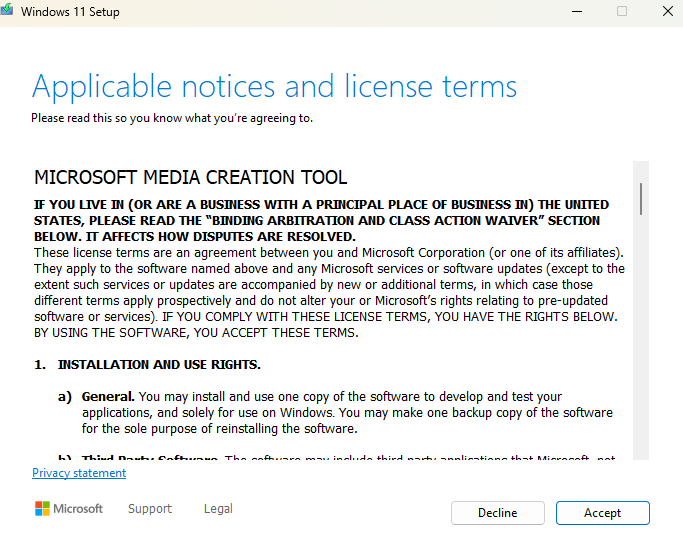The height and width of the screenshot is (547, 683).
Task: Click the maximize window button
Action: (x=622, y=12)
